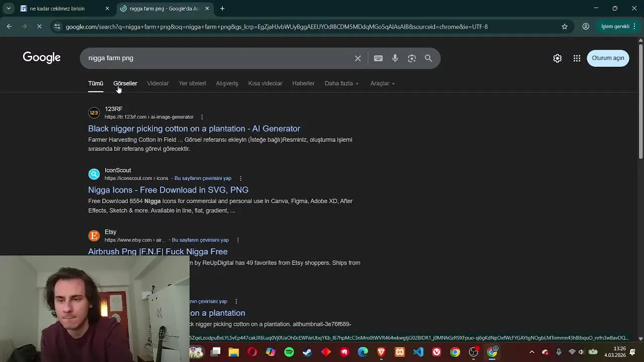Show hidden system tray icons chevron
This screenshot has height=362, width=644.
pyautogui.click(x=532, y=352)
